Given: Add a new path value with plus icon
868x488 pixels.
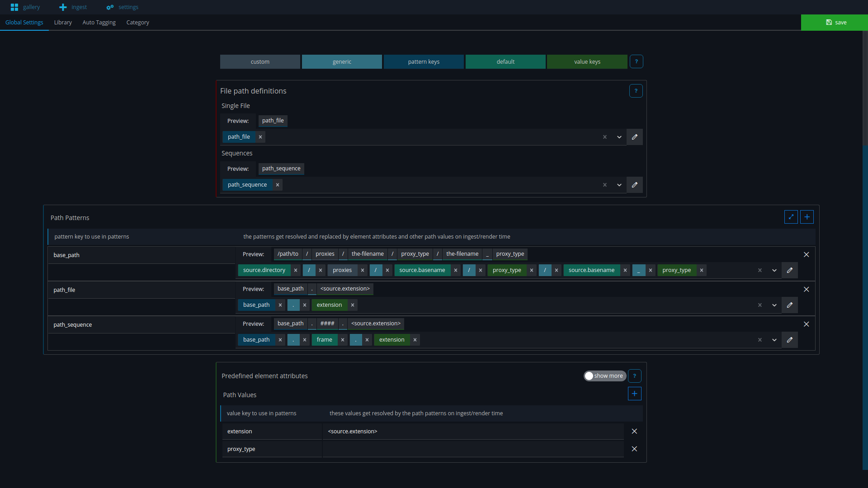Looking at the screenshot, I should 634,394.
